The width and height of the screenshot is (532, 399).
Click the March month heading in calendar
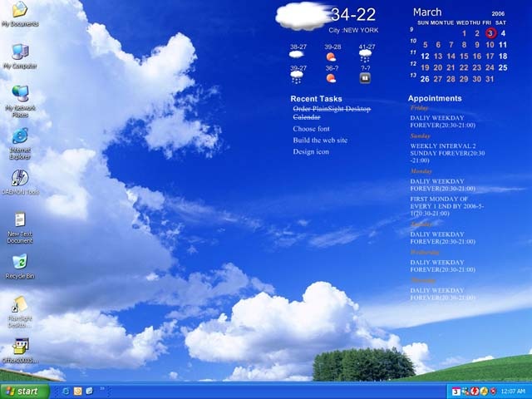tap(427, 12)
